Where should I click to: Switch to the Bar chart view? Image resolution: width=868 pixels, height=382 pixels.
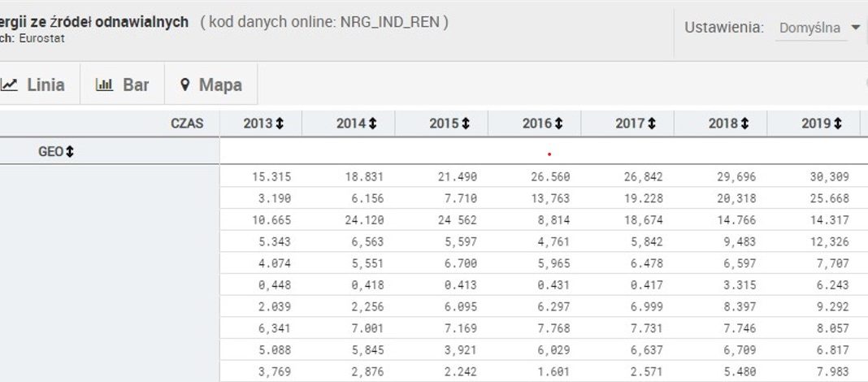tap(123, 85)
